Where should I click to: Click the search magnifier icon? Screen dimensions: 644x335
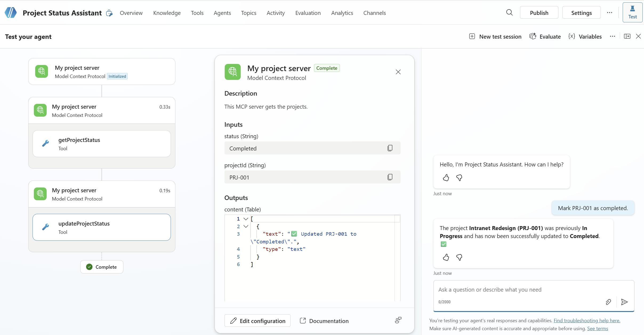pos(509,13)
